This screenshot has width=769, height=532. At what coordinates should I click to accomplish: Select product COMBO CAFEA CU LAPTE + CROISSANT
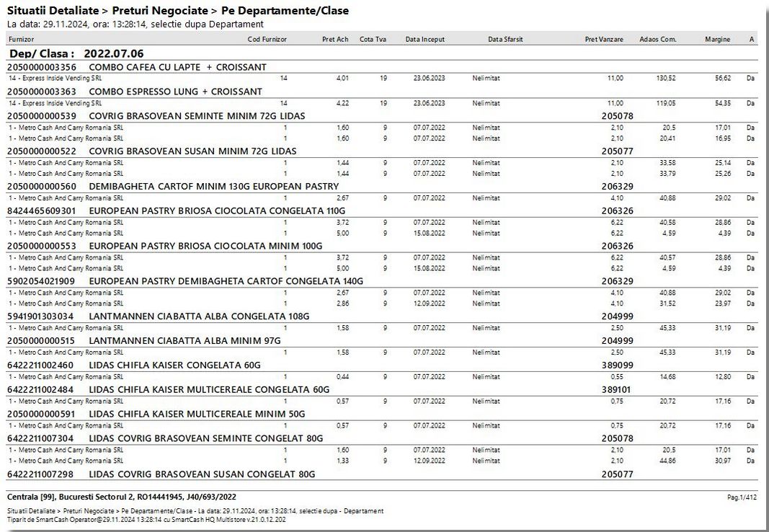pyautogui.click(x=177, y=67)
